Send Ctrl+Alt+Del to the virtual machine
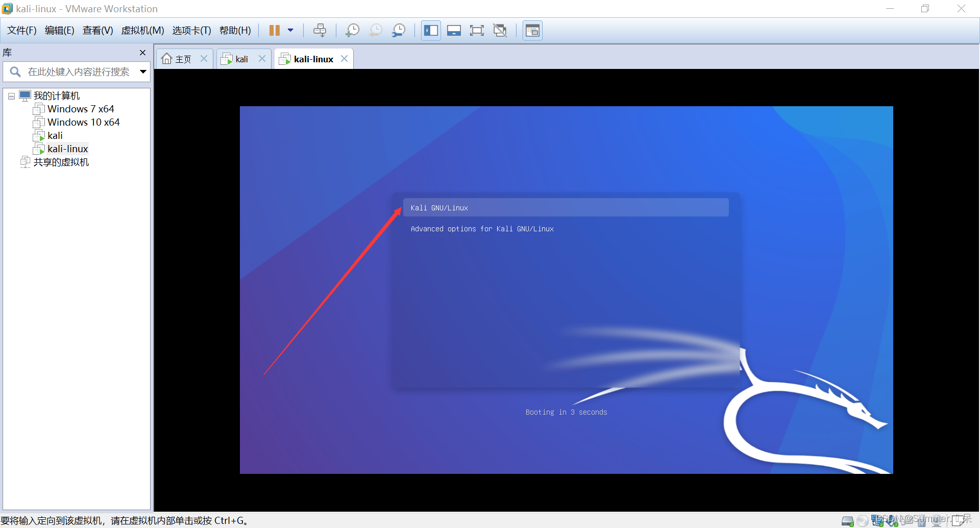 (320, 31)
